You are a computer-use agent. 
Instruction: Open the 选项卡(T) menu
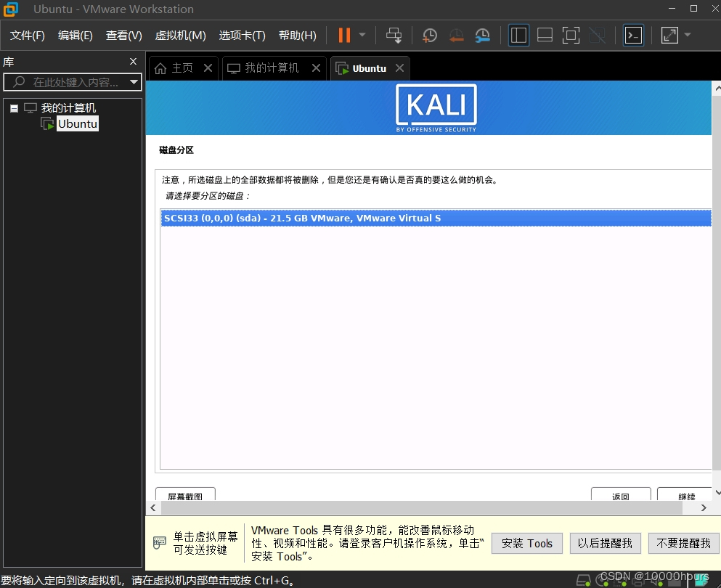click(x=243, y=36)
